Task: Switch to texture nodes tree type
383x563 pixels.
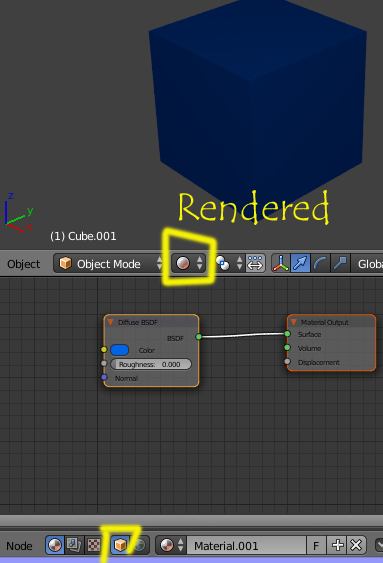Action: click(x=93, y=545)
